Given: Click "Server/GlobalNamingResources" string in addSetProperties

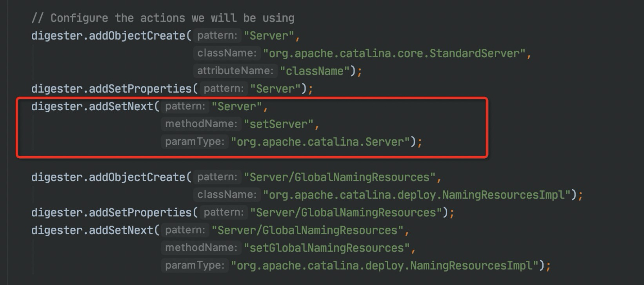Looking at the screenshot, I should click(x=346, y=212).
